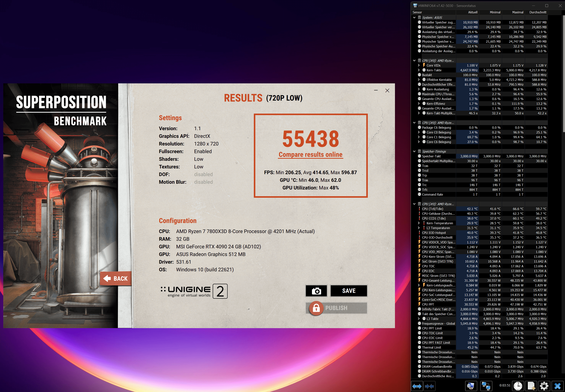Click the icon beside Command Rate
Image resolution: width=565 pixels, height=392 pixels.
(420, 194)
